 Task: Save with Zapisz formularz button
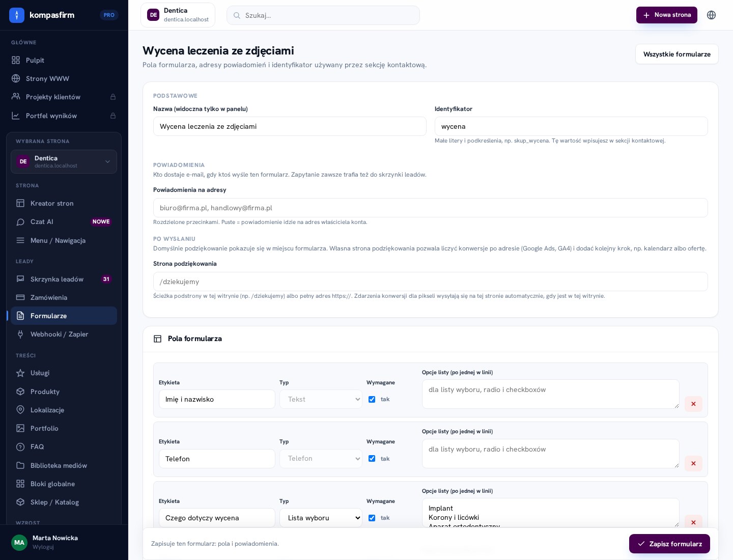[x=669, y=544]
